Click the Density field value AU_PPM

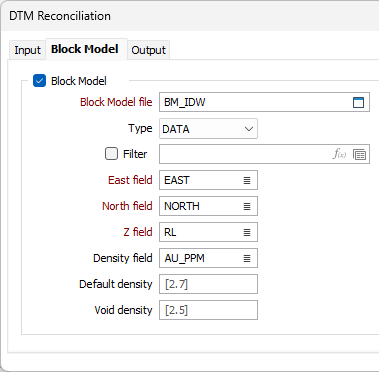click(x=184, y=258)
